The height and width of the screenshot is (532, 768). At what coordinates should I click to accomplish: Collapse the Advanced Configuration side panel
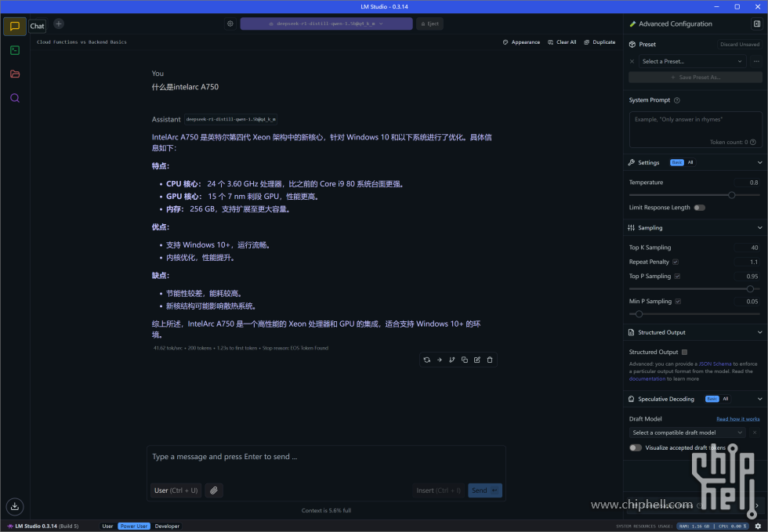[x=757, y=24]
